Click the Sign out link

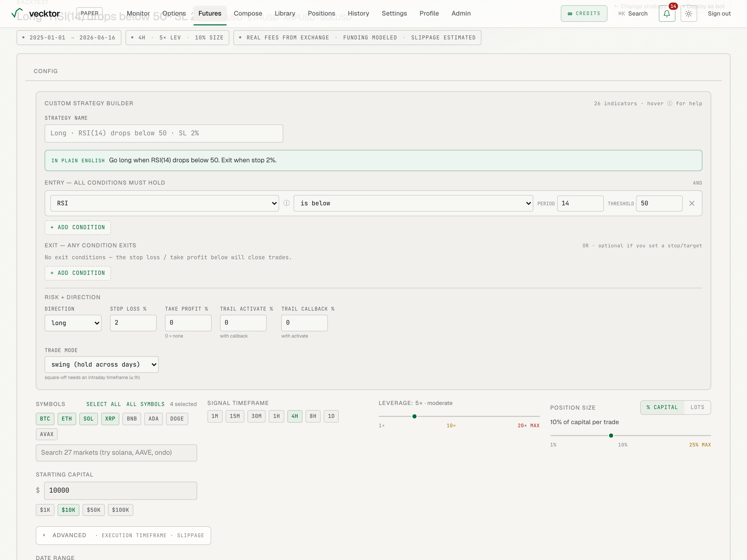pos(719,13)
